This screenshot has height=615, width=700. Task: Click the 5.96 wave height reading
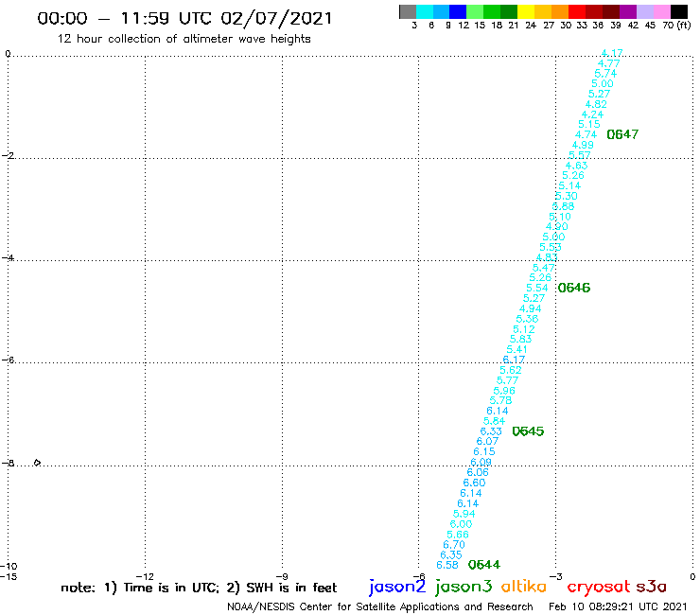coord(504,391)
